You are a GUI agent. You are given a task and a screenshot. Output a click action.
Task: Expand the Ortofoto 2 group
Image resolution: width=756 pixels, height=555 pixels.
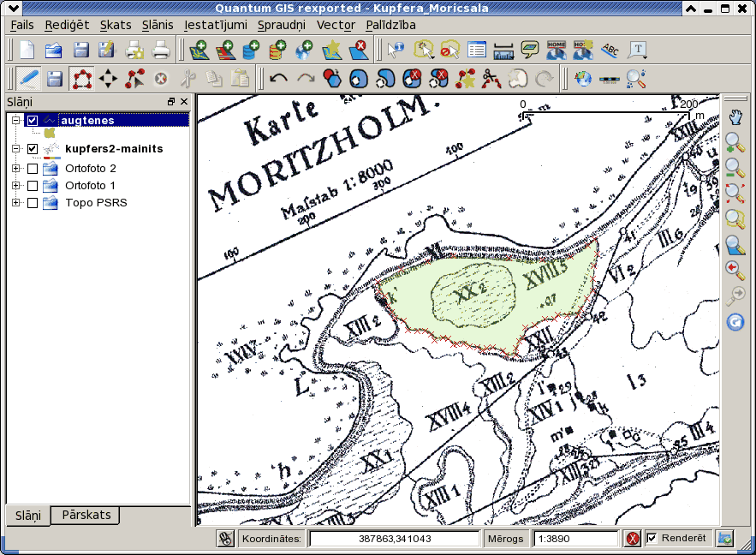tap(16, 168)
